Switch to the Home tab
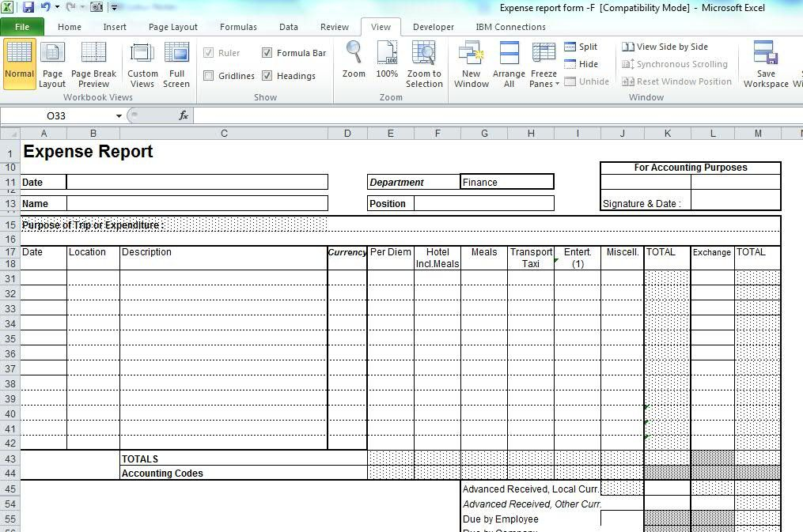Screen dimensions: 803x532 (x=70, y=27)
